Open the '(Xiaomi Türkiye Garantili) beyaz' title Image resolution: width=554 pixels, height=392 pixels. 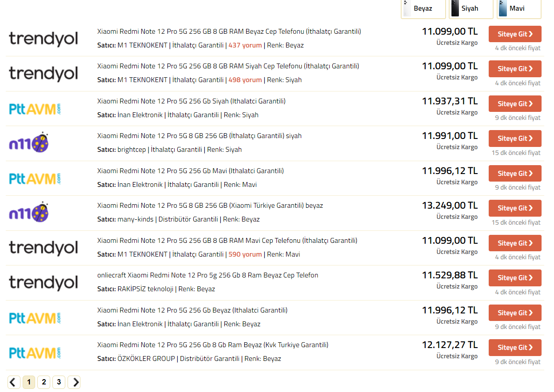[210, 206]
